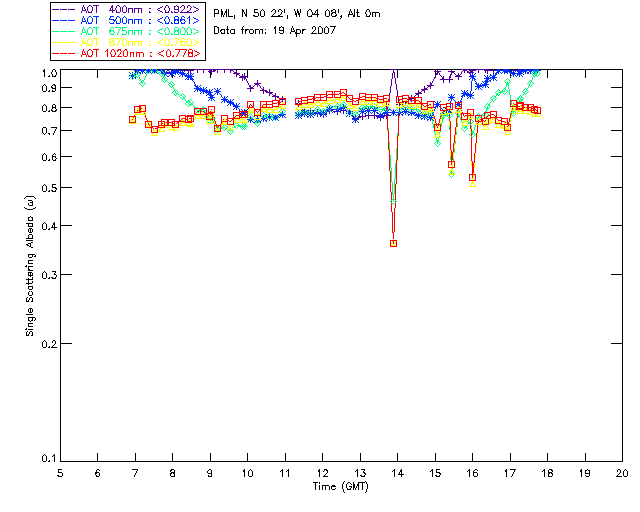The height and width of the screenshot is (512, 640).
Task: Click the y-axis tick label 0.9
Action: coord(49,88)
